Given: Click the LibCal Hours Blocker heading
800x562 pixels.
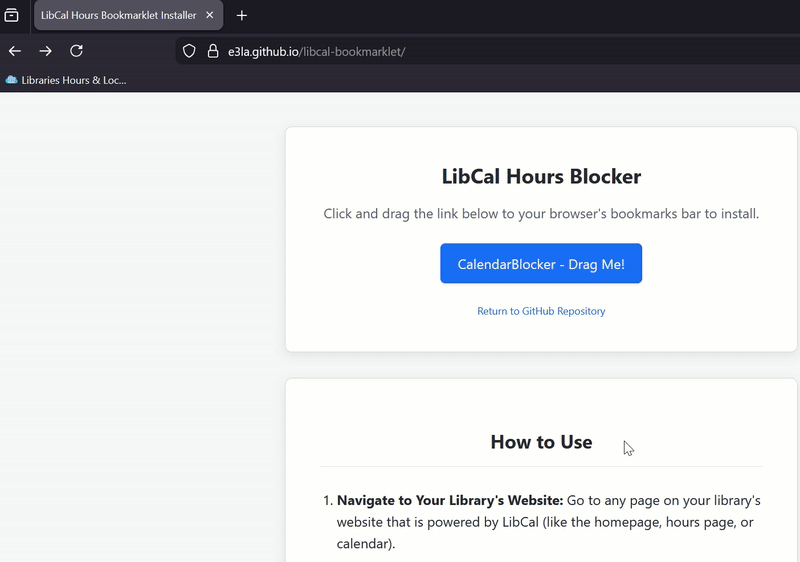Looking at the screenshot, I should 541,176.
